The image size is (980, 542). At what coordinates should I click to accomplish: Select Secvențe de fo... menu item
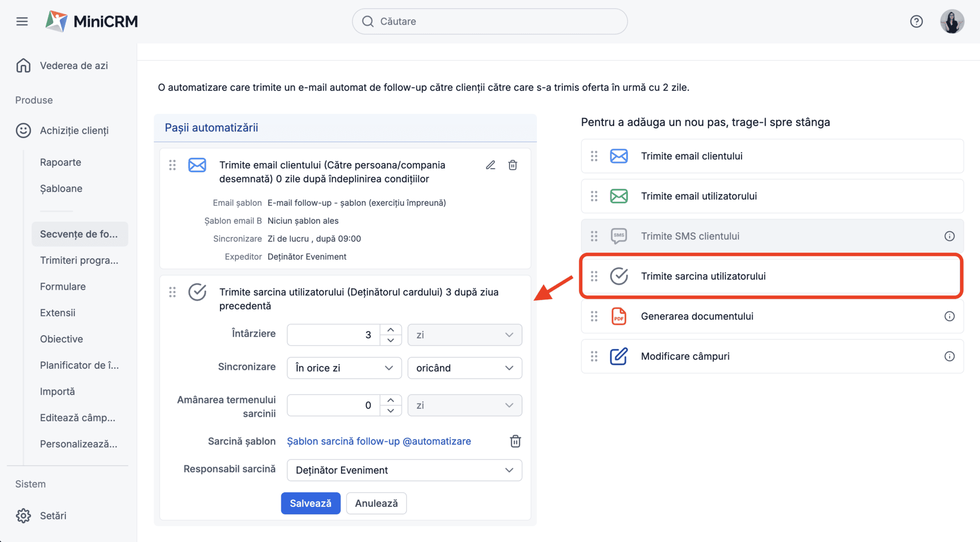coord(80,234)
